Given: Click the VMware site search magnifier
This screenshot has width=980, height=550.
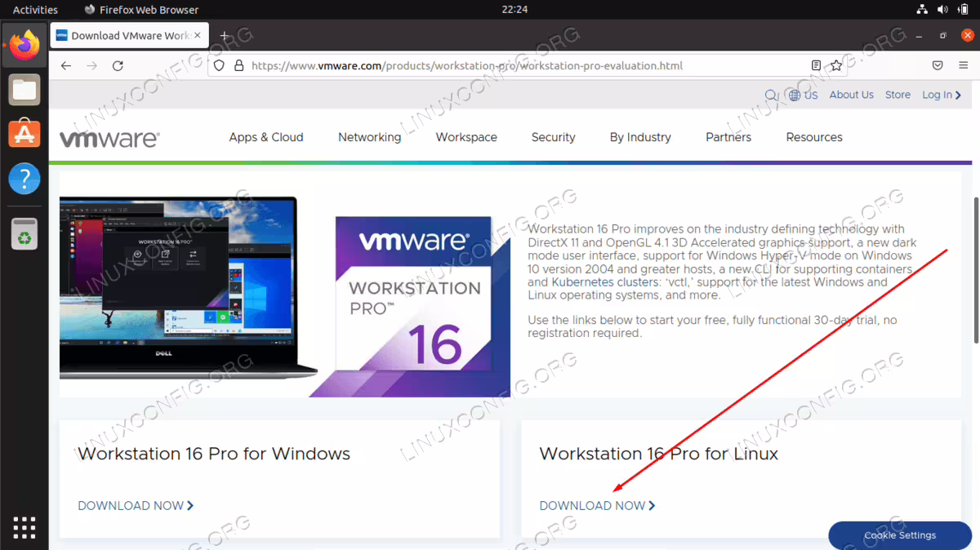Looking at the screenshot, I should [771, 95].
